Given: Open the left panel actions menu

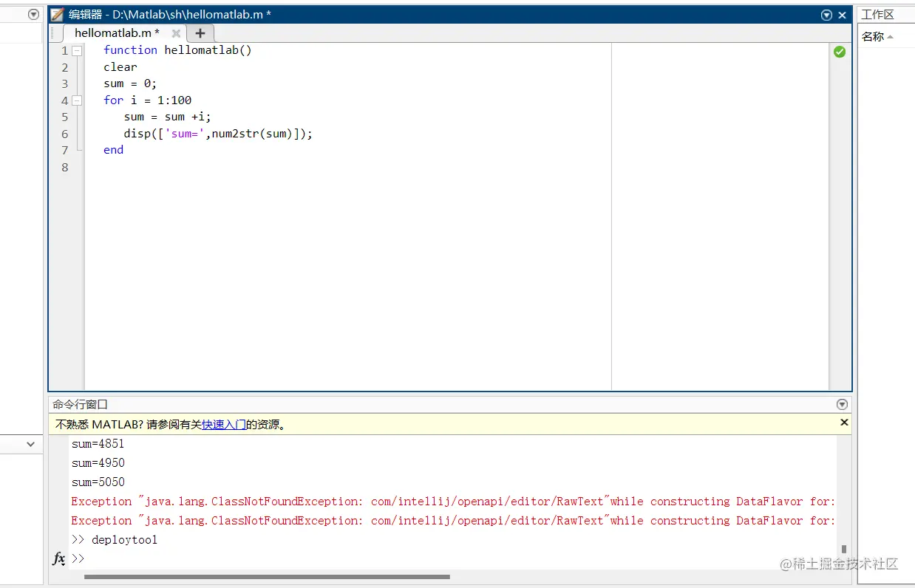Looking at the screenshot, I should coord(33,15).
